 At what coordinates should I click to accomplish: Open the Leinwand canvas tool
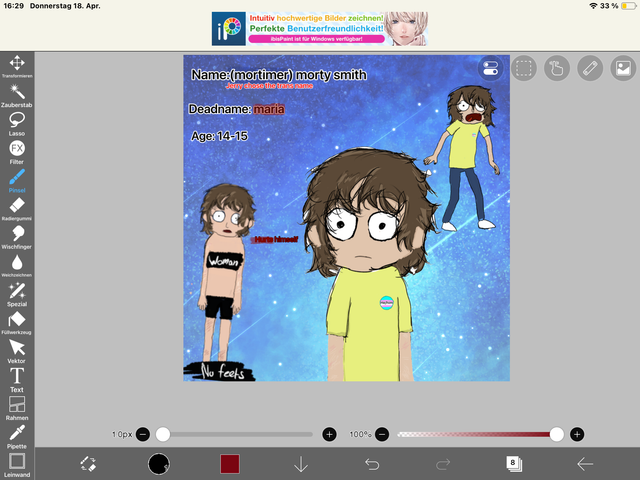(17, 465)
